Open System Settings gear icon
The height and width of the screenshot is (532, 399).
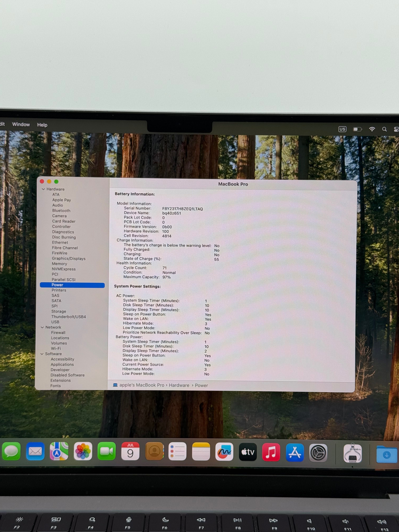tap(318, 453)
